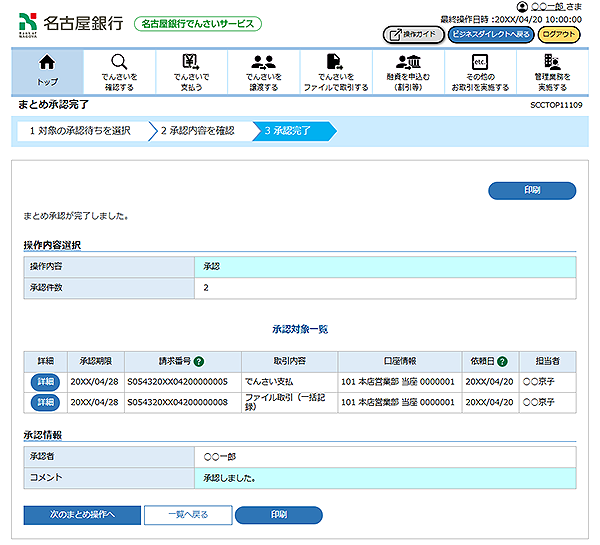The width and height of the screenshot is (600, 545).
Task: Open the でんさいで支払う payment menu
Action: (190, 71)
